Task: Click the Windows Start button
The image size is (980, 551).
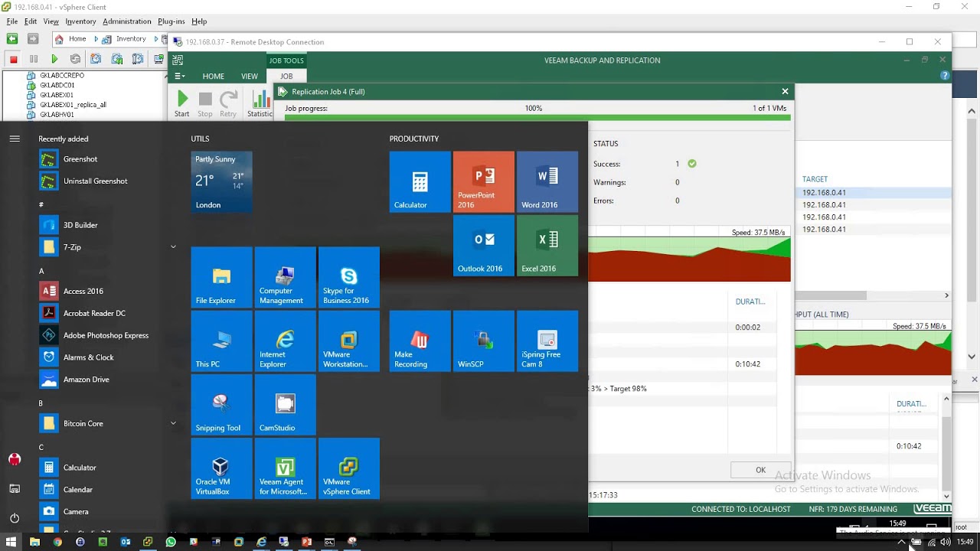Action: [11, 542]
